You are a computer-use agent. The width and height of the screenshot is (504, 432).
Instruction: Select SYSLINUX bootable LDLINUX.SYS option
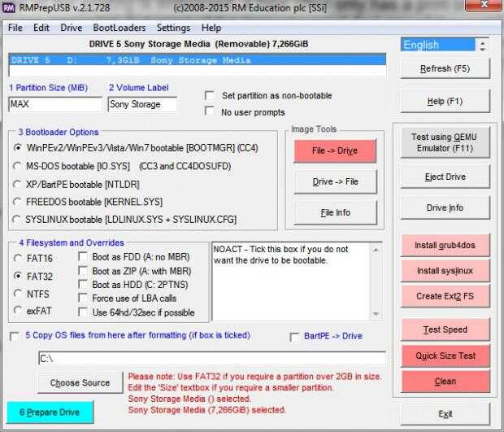(x=17, y=220)
